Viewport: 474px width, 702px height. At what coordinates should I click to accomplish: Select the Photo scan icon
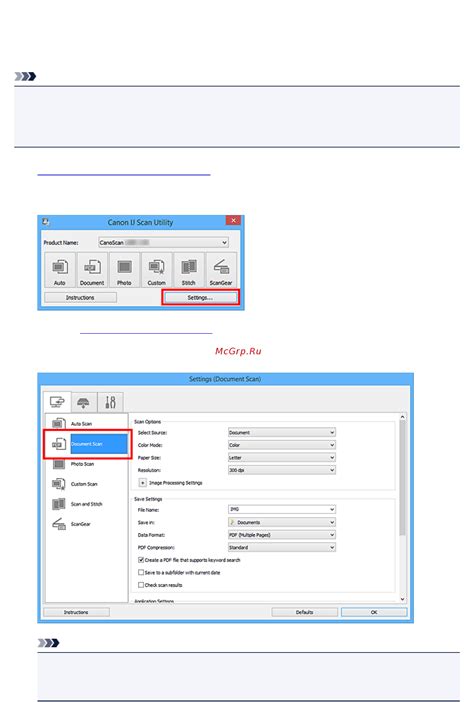point(124,270)
